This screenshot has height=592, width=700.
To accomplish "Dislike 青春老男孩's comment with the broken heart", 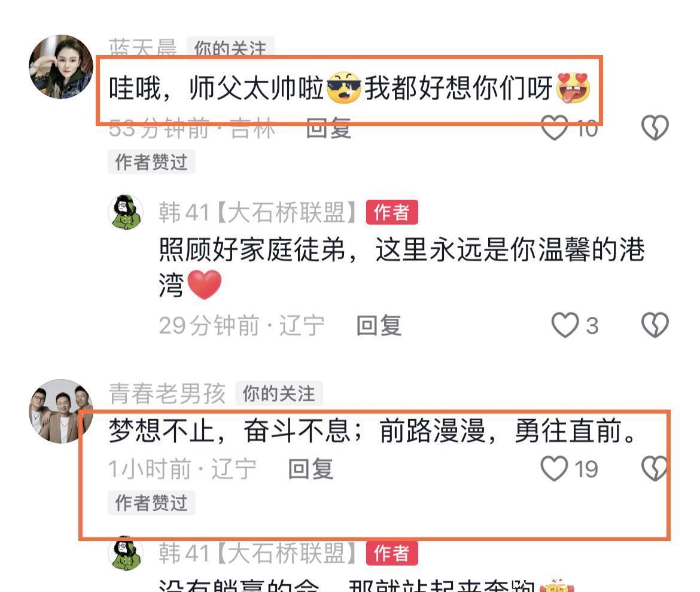I will click(x=655, y=468).
